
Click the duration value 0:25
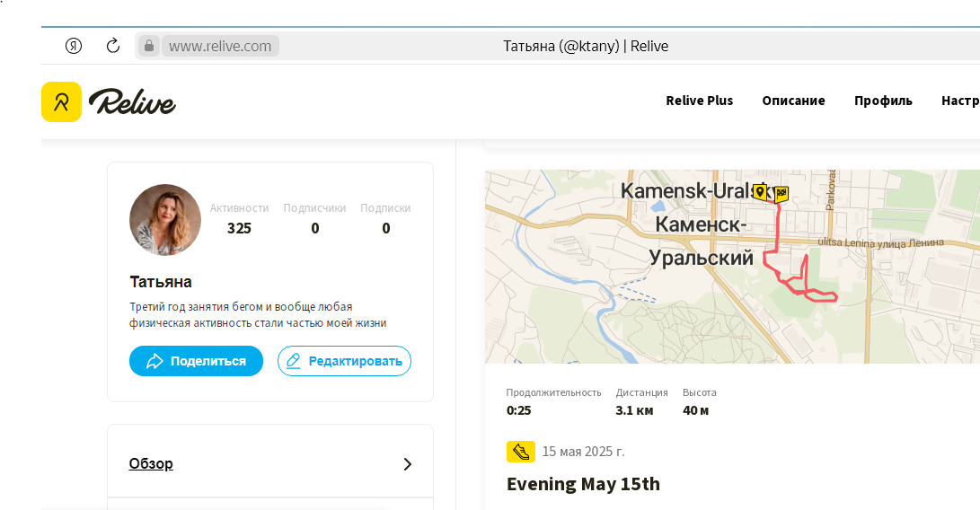[x=519, y=410]
